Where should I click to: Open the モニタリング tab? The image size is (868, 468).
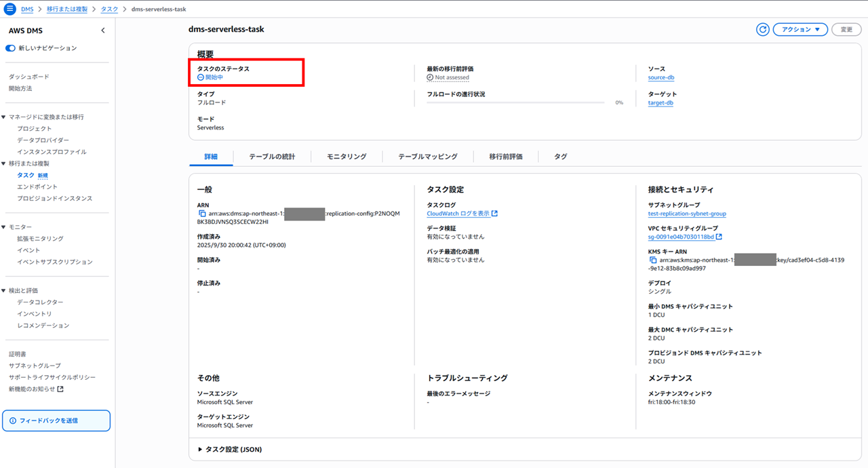347,157
